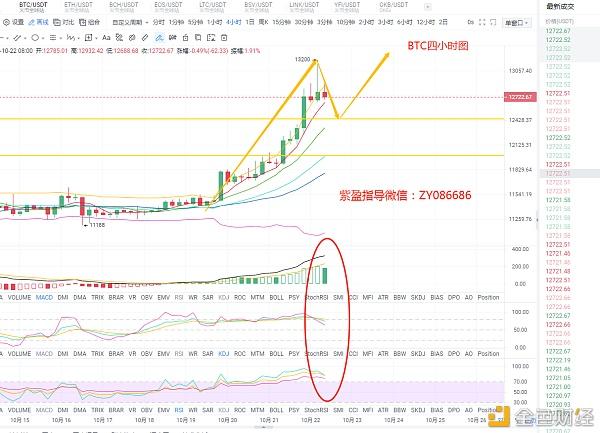Click the chain link drawing icon
Viewport: 600px width, 433px height.
click(132, 37)
